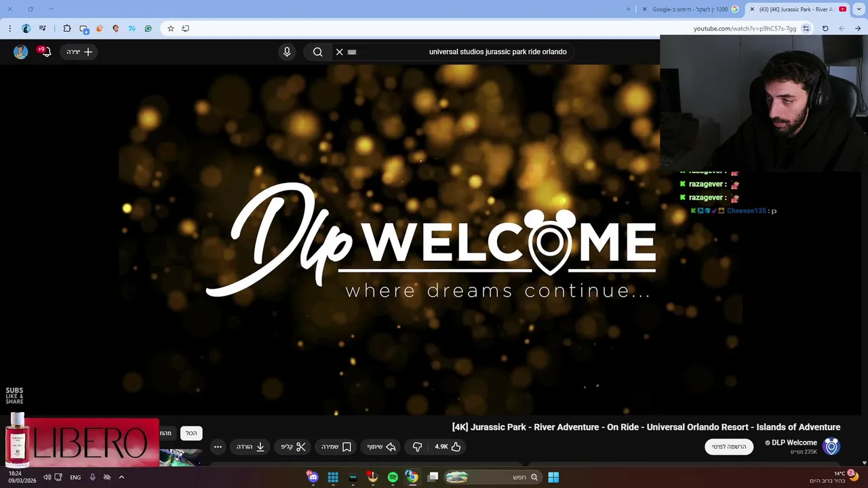
Task: Click the install app icon in address bar
Action: coord(185,28)
